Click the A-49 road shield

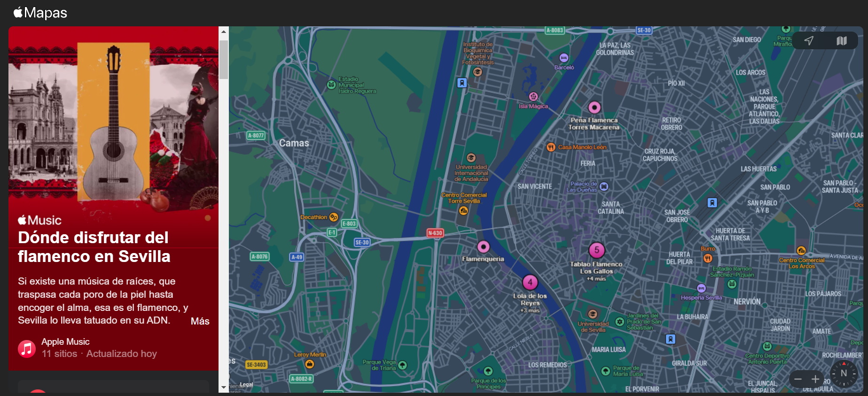(x=297, y=257)
